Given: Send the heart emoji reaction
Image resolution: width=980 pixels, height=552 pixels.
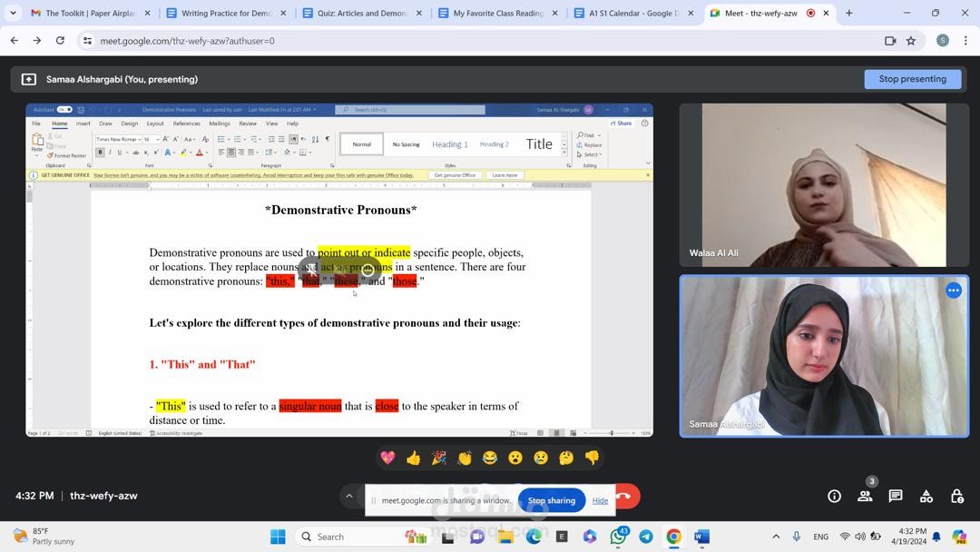Looking at the screenshot, I should 387,458.
